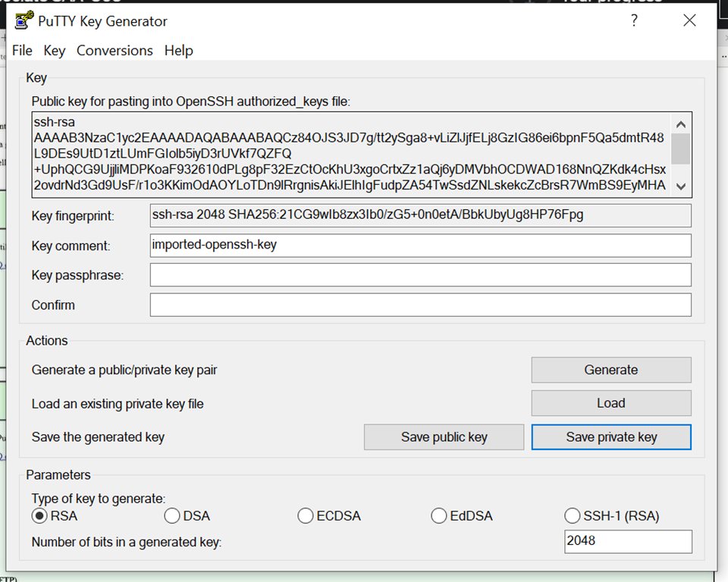
Task: Click the 'Load an existing private key file' label
Action: 118,404
